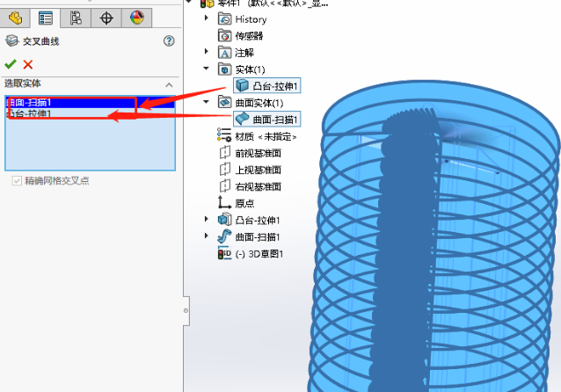This screenshot has width=561, height=392.
Task: Expand the 凸台-拉伸1 feature
Action: 206,219
